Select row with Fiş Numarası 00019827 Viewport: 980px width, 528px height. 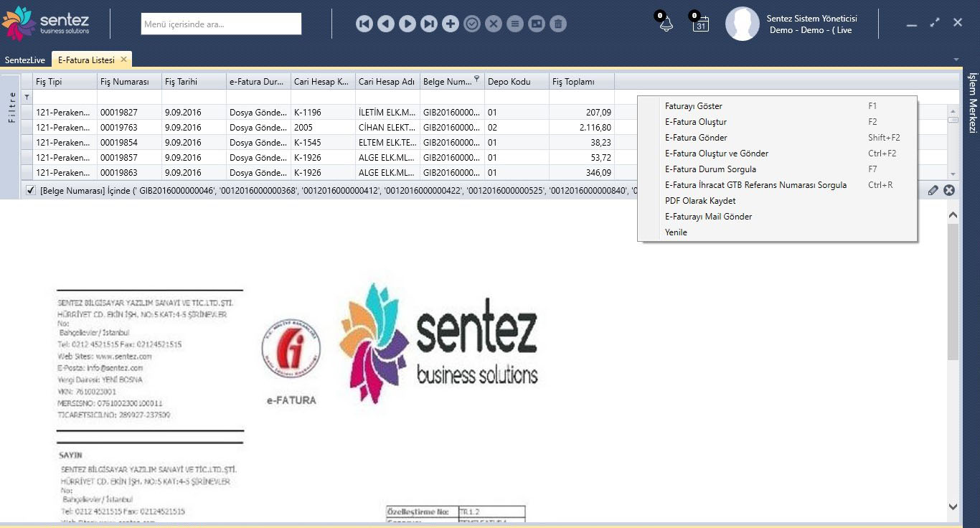coord(318,113)
